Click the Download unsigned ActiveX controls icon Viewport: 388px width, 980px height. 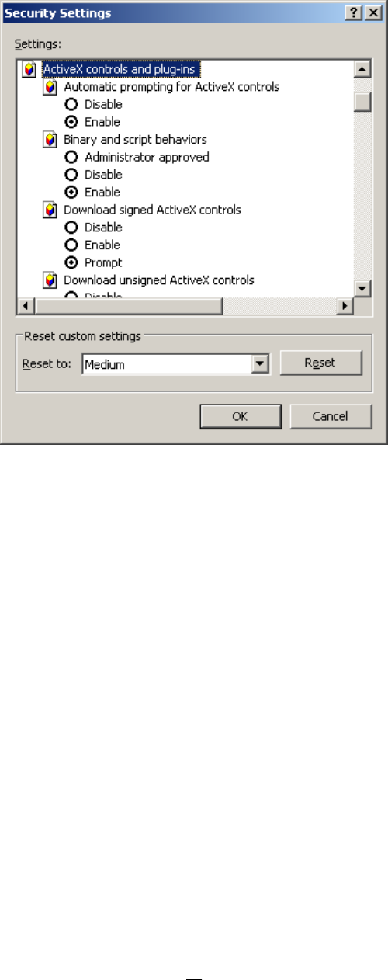(x=50, y=280)
